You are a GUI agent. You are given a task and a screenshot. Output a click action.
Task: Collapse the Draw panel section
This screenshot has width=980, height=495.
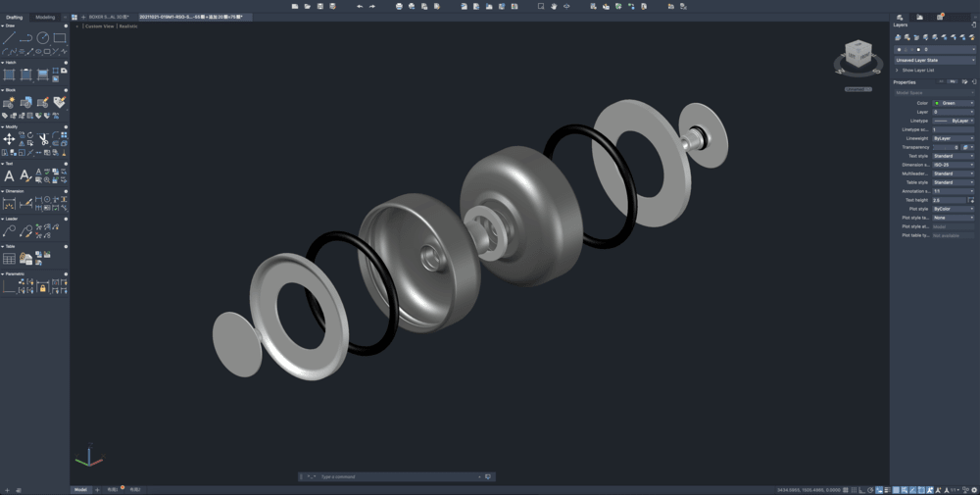tap(3, 25)
